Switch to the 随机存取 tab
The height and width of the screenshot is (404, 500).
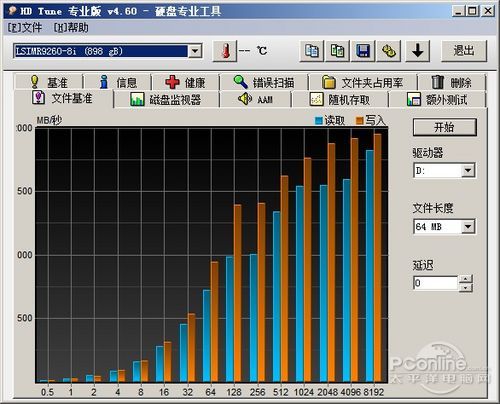[x=340, y=100]
